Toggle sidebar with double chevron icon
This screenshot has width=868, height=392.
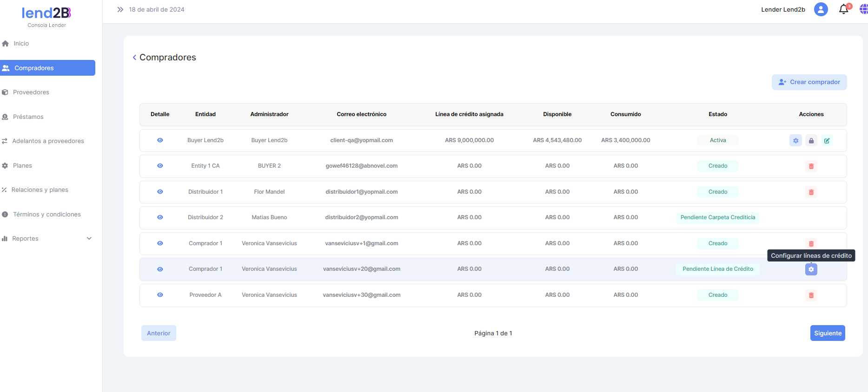coord(120,9)
